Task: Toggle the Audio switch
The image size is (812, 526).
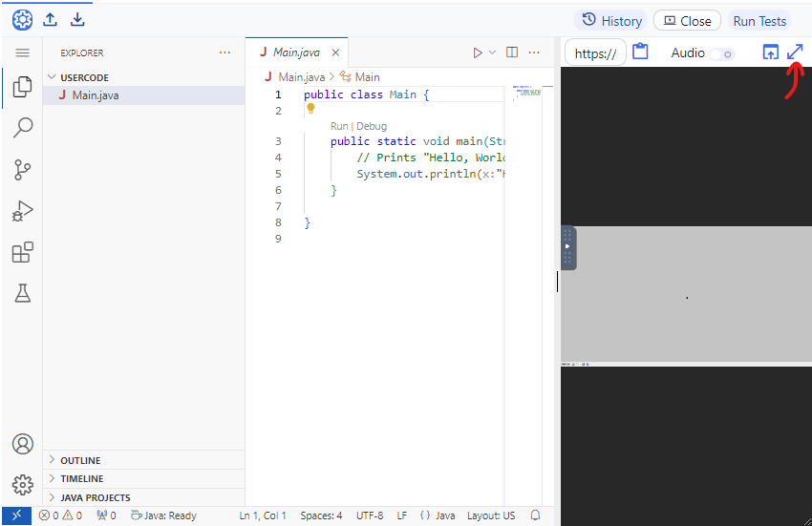Action: [x=722, y=53]
